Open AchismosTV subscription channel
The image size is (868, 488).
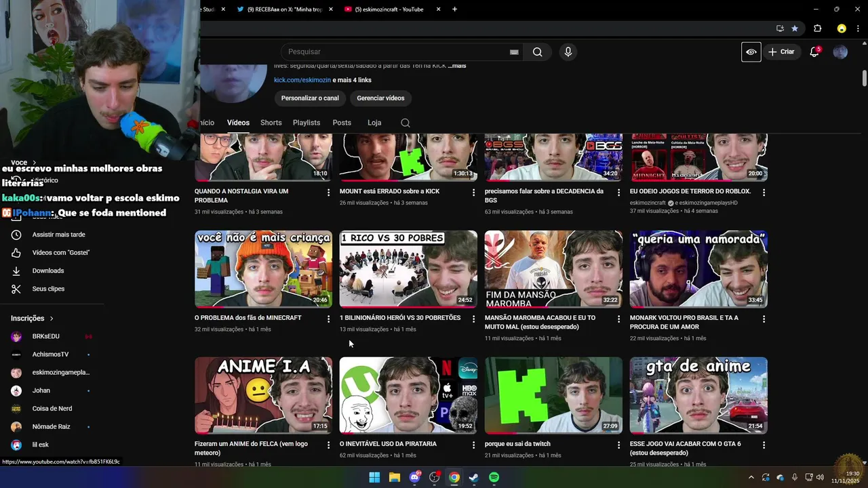50,354
